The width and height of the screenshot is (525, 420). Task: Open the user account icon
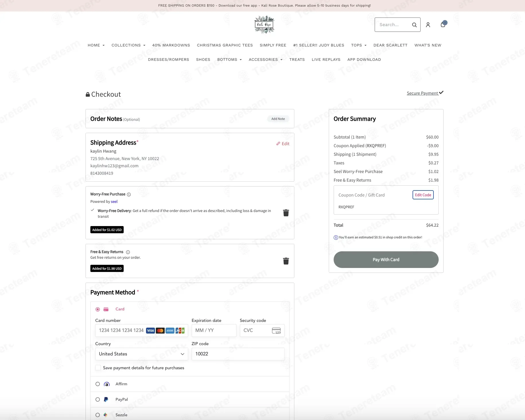tap(428, 25)
